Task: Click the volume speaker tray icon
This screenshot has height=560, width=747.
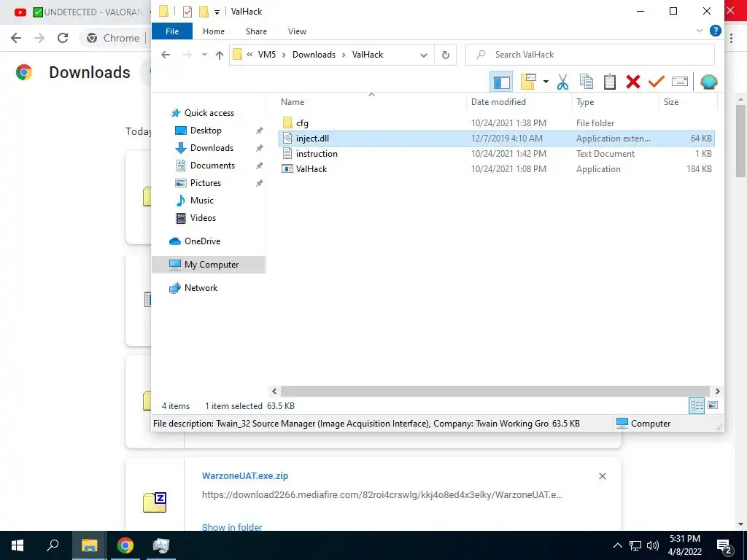Action: pos(653,545)
